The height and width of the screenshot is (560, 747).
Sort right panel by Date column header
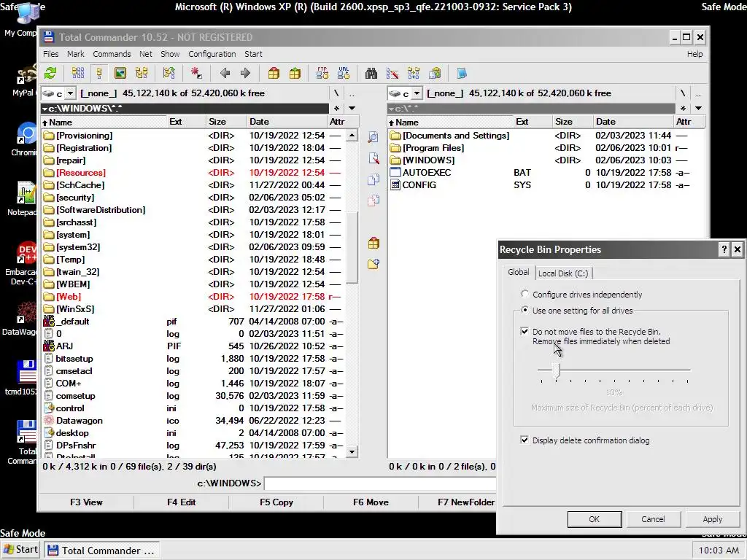coord(633,122)
